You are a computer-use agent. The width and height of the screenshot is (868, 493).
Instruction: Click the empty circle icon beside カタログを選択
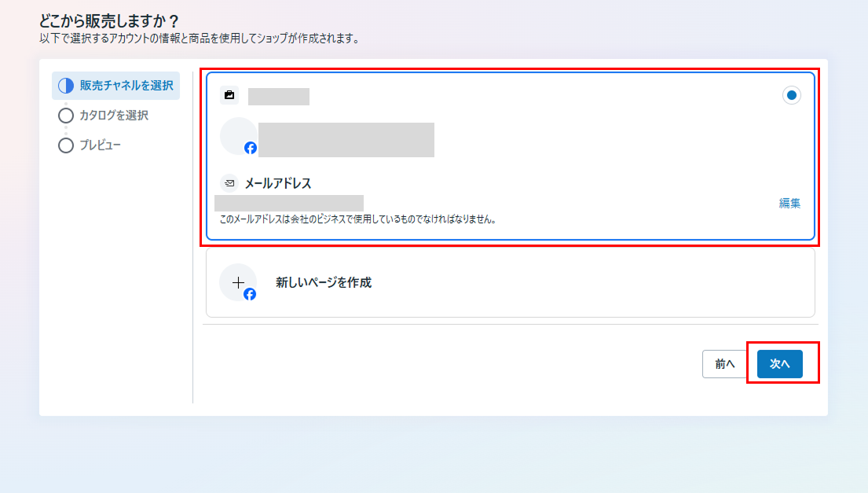click(x=66, y=116)
